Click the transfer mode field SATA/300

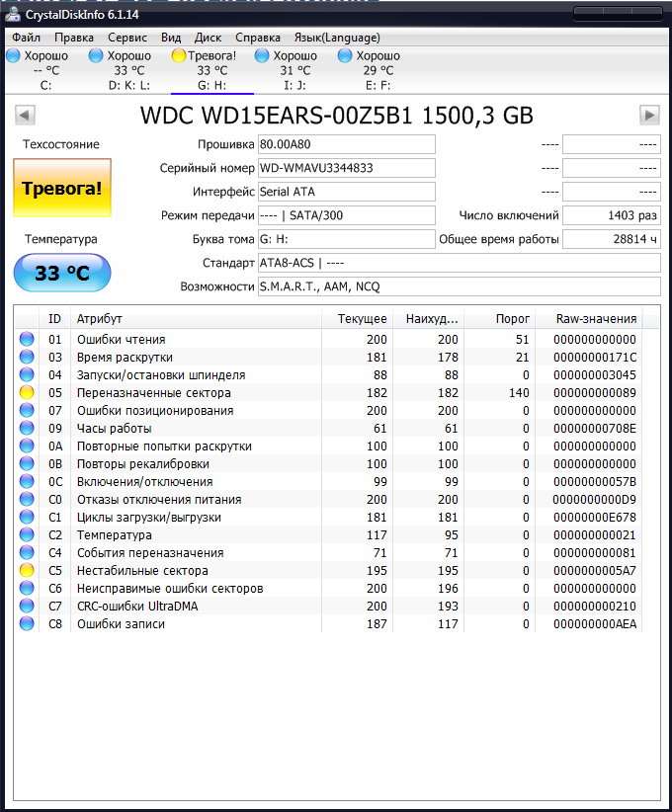click(347, 215)
